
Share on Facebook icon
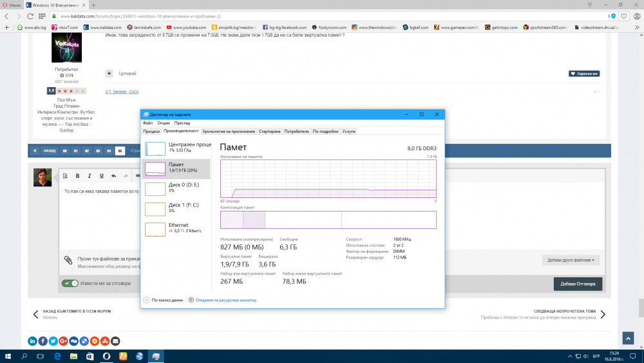click(43, 341)
